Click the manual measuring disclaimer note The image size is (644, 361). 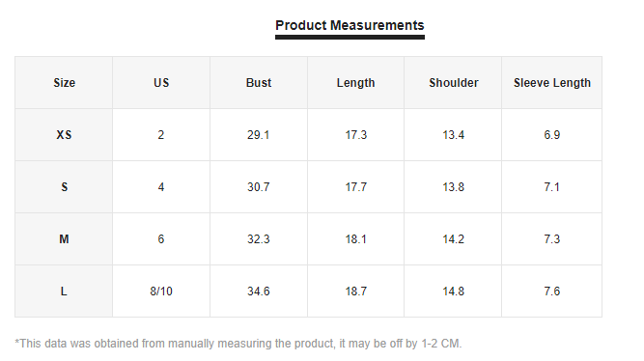[238, 344]
